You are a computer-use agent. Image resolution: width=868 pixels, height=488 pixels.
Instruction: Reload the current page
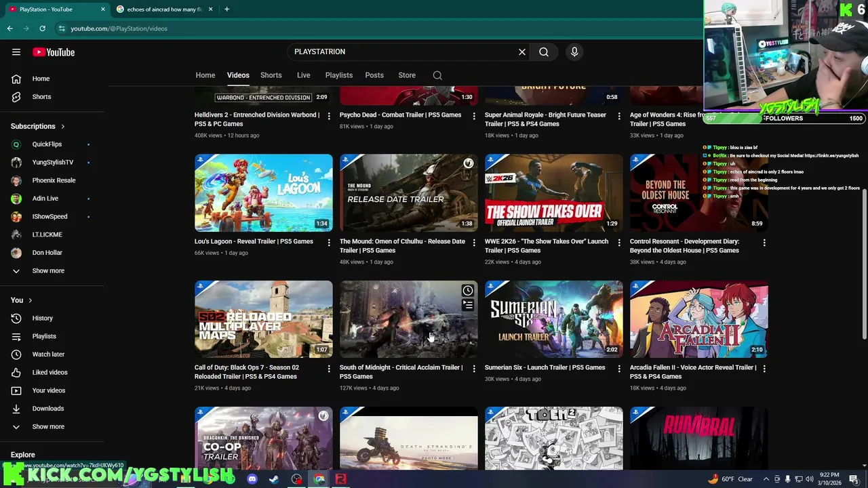pyautogui.click(x=42, y=28)
